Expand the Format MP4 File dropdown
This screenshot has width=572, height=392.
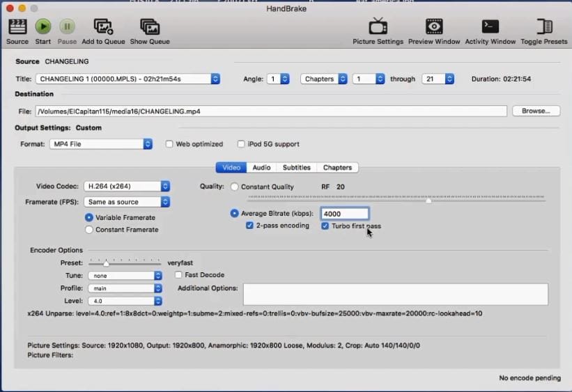(x=100, y=144)
